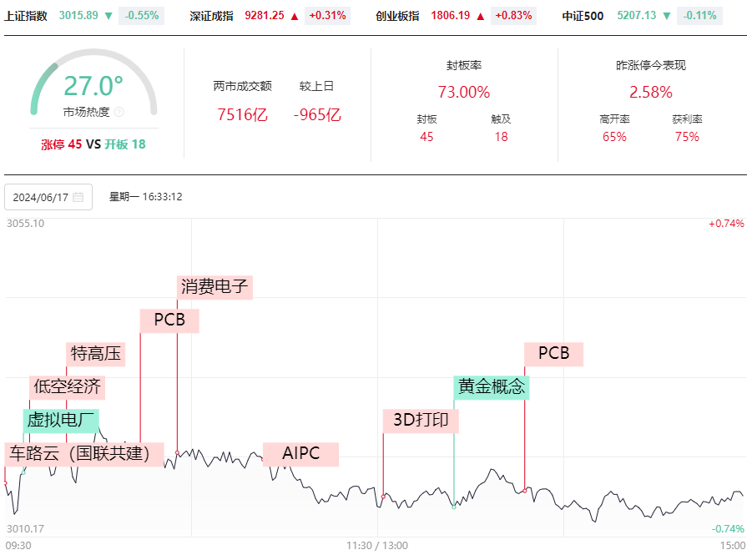
Task: Click the AIPC sector tag
Action: 300,454
